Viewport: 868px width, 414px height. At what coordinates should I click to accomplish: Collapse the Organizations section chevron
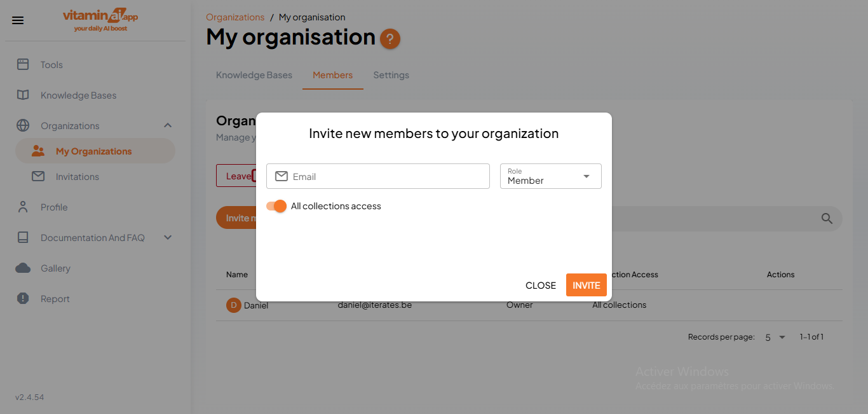(x=168, y=125)
